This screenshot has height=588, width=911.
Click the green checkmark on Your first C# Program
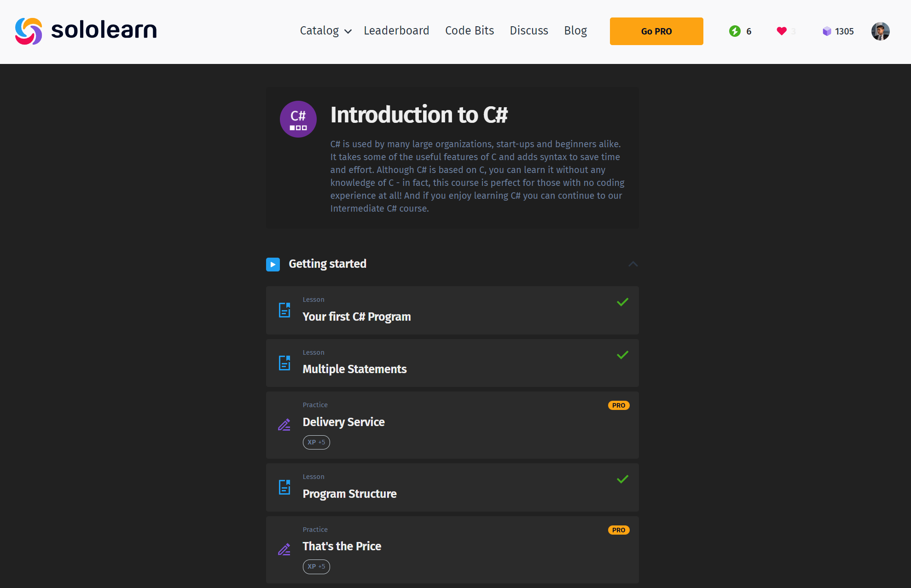point(622,302)
